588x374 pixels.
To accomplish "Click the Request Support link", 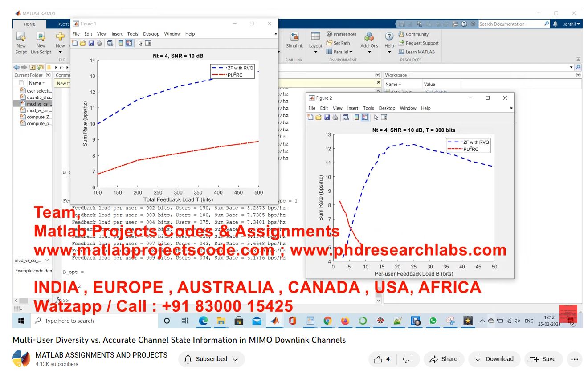I will (421, 43).
